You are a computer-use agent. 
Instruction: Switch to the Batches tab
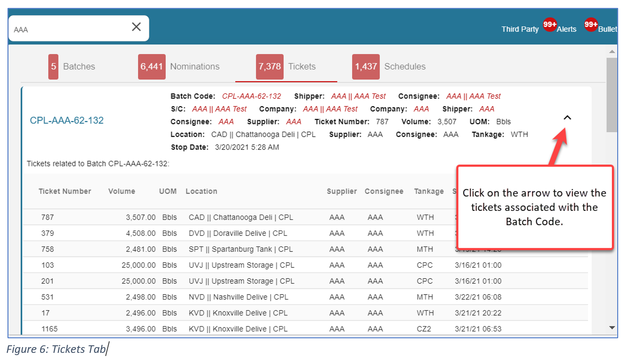coord(72,67)
